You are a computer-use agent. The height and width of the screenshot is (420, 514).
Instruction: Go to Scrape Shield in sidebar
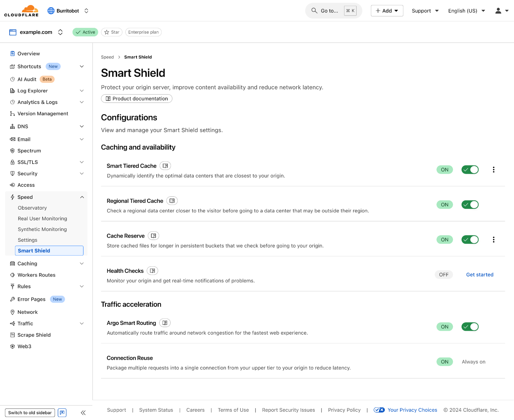click(34, 335)
